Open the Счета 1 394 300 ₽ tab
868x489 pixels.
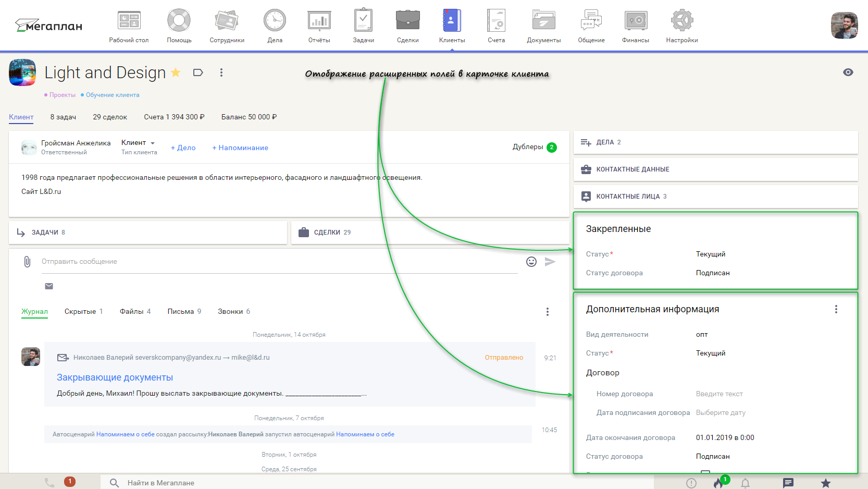click(x=174, y=117)
